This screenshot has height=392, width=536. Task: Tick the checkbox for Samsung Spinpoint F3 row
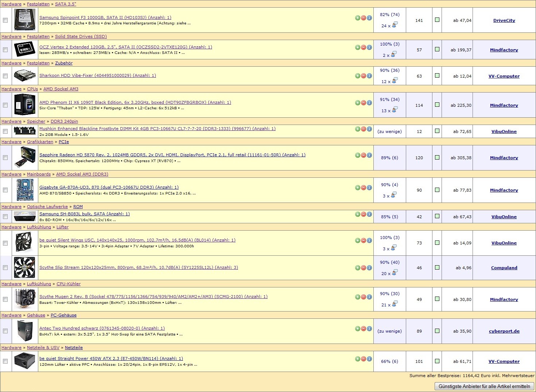pos(5,20)
